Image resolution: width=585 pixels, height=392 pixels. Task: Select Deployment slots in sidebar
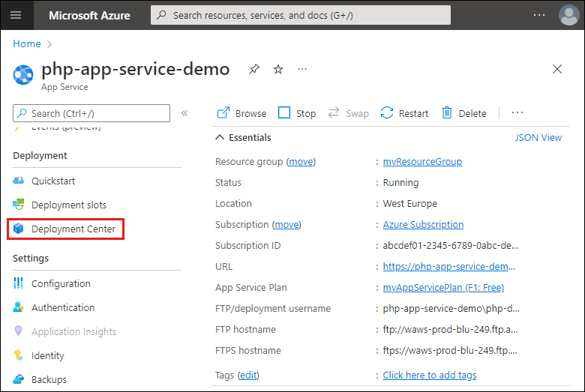68,205
